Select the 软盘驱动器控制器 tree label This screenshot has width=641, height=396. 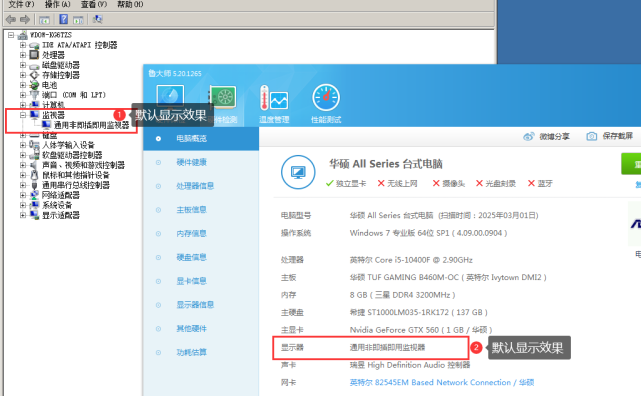[x=72, y=155]
